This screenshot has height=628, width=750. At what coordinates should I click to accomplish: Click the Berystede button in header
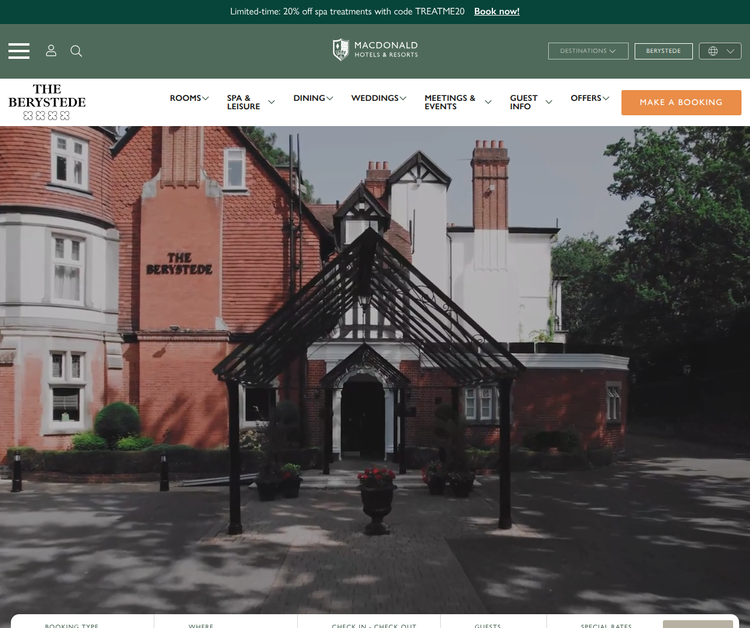[663, 51]
